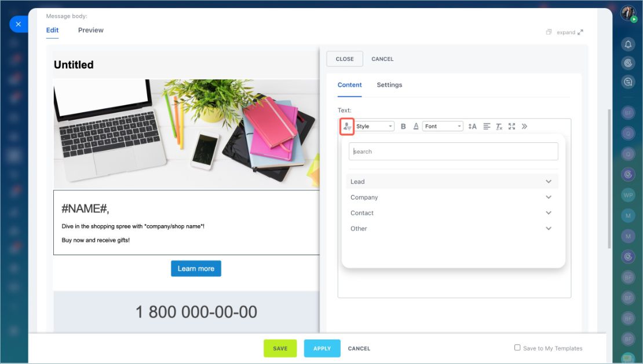Screen dimensions: 643x364
Task: Click the expand link text
Action: pos(566,32)
